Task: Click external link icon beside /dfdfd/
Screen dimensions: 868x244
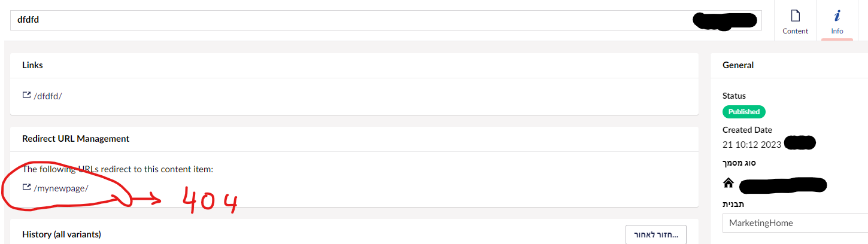Action: point(26,95)
